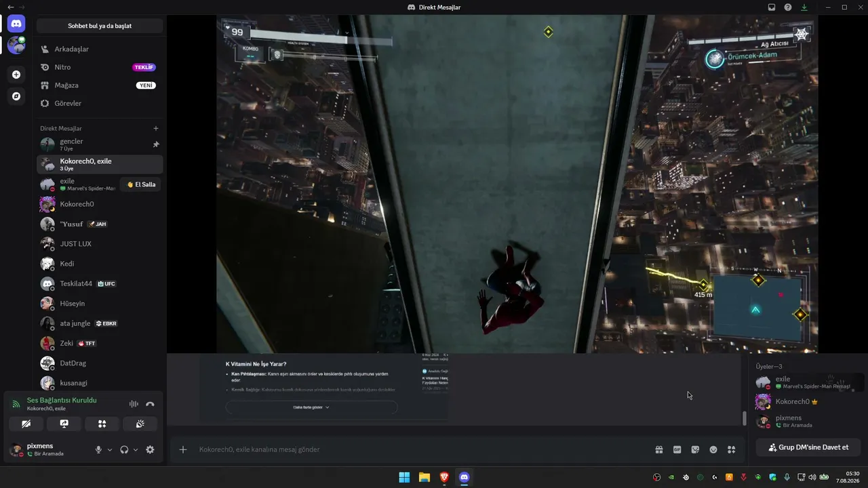Screen dimensions: 868x488
Task: Go back with the title bar arrow
Action: 10,7
